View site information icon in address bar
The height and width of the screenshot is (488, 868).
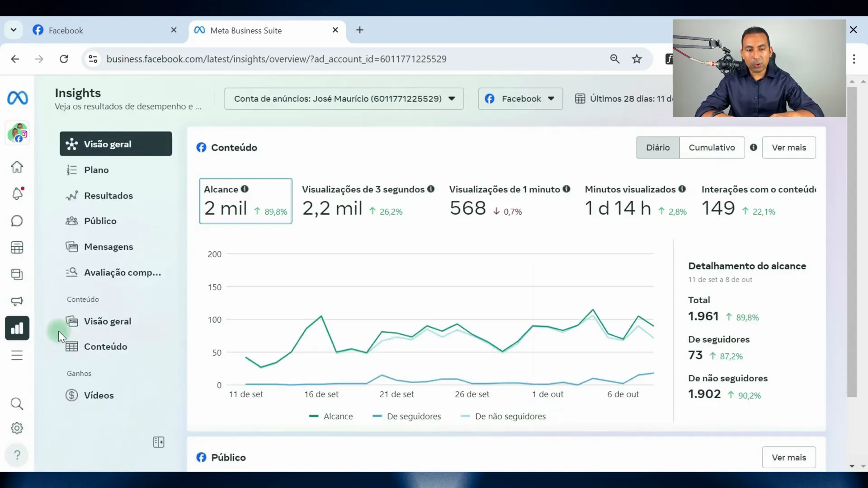coord(93,59)
